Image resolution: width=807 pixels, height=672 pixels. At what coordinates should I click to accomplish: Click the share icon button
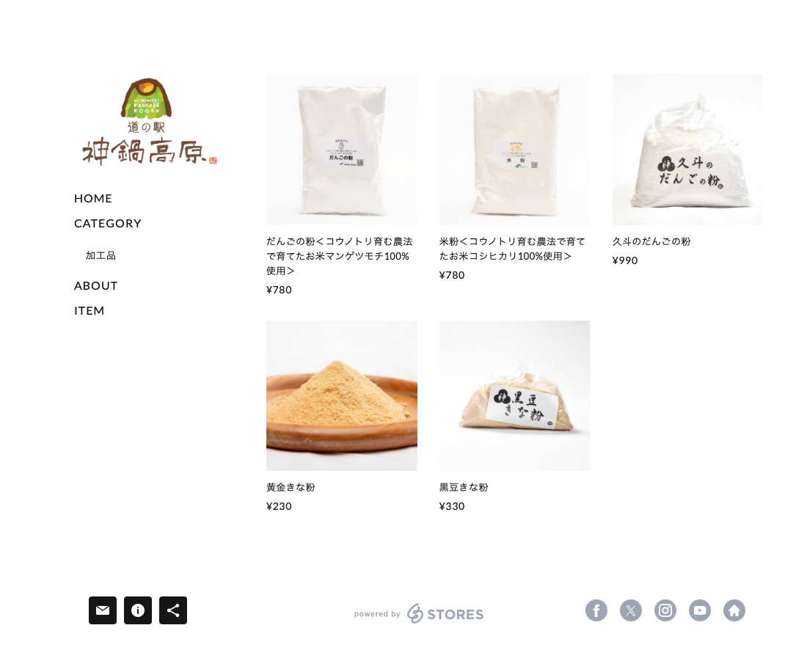click(173, 610)
